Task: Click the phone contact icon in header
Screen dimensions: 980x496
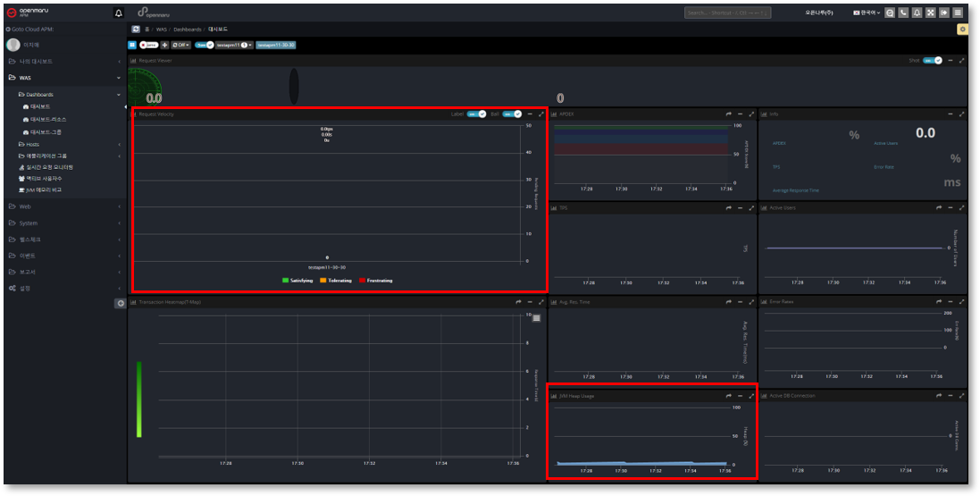Action: [x=903, y=13]
